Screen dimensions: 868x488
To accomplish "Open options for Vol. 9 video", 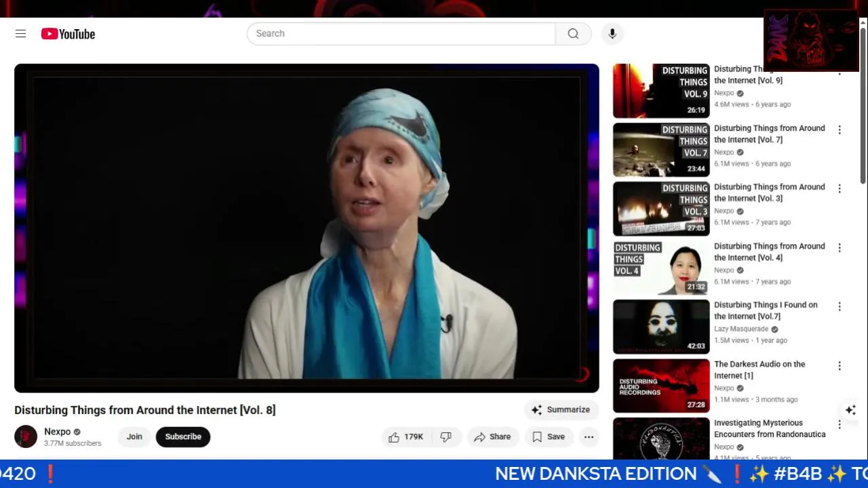I will 839,70.
